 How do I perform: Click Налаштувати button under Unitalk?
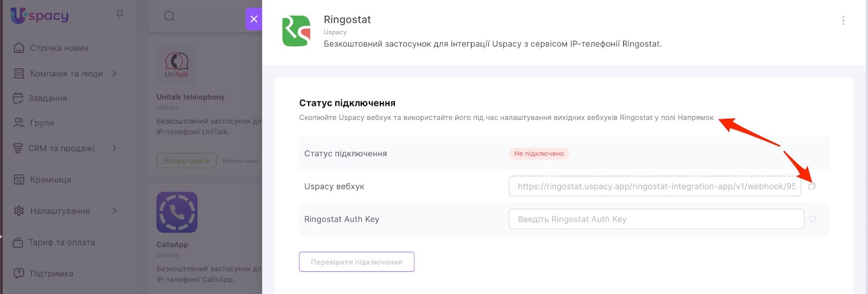tap(186, 161)
